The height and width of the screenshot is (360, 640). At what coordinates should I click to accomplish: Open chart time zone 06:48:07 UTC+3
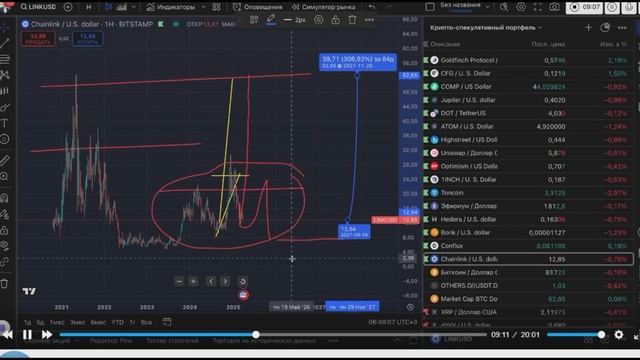(x=392, y=322)
